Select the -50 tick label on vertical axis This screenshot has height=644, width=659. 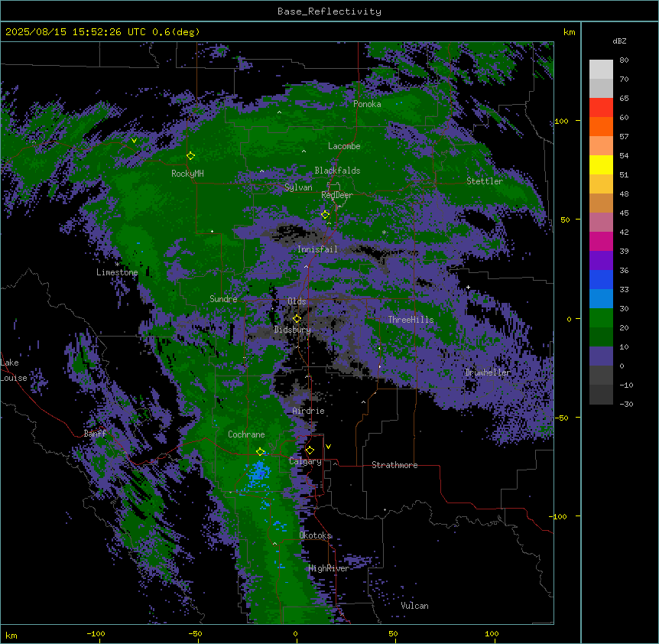coord(560,418)
